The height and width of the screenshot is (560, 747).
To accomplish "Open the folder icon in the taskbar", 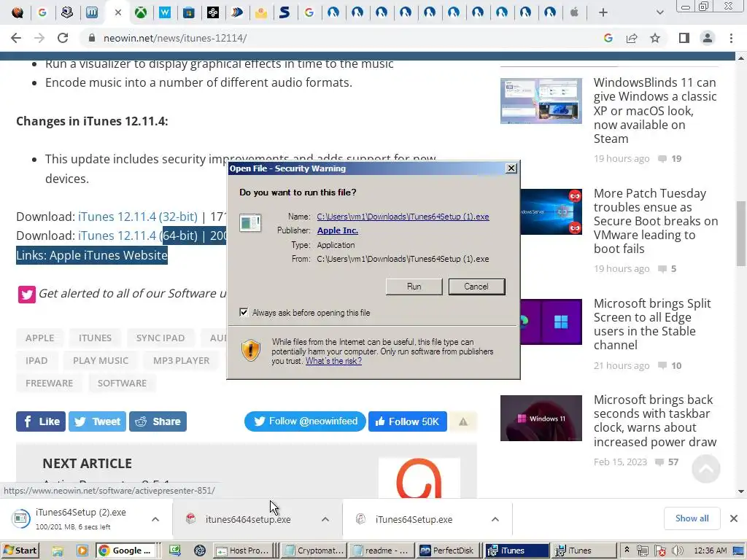I will pyautogui.click(x=58, y=551).
